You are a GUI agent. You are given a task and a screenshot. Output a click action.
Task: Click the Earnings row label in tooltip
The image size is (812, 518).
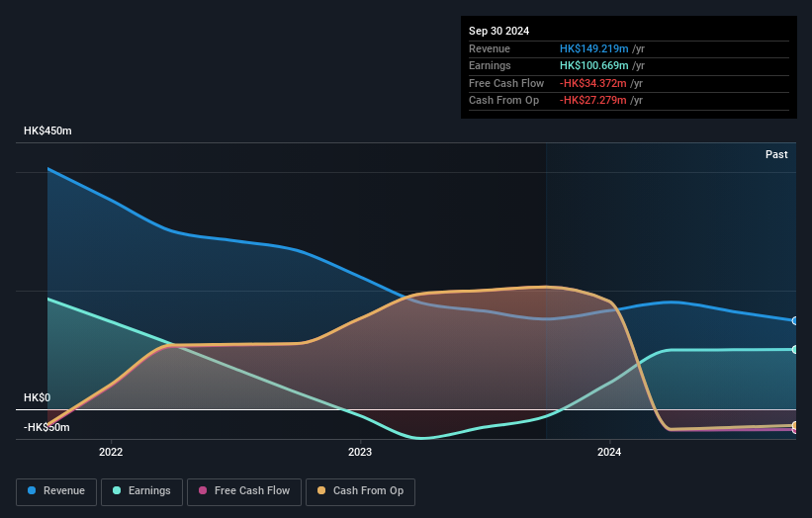(x=490, y=65)
